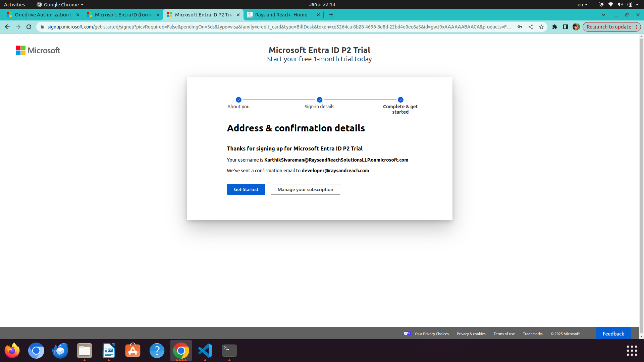
Task: Open Privacy & cookies footer link
Action: (x=471, y=334)
